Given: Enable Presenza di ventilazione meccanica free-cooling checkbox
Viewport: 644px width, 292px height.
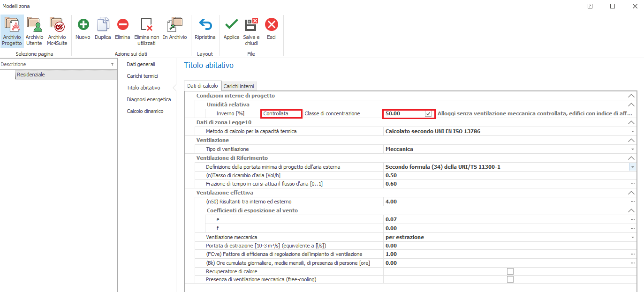Looking at the screenshot, I should pyautogui.click(x=510, y=279).
